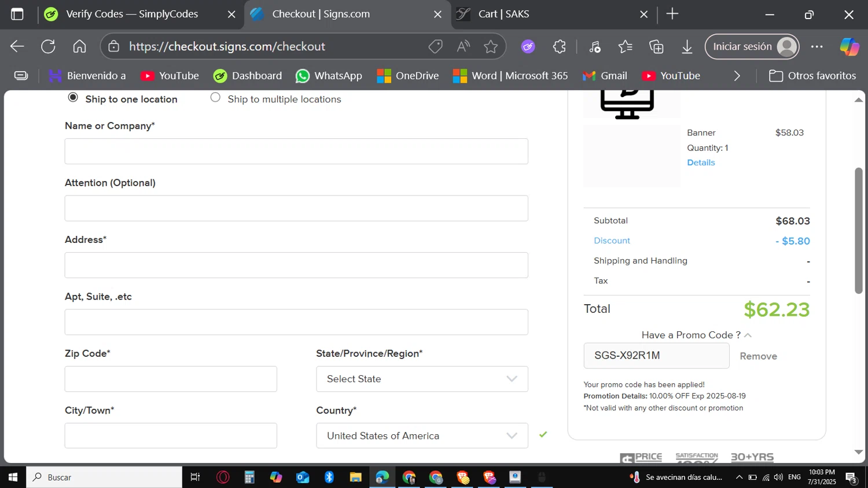Open the Gmail bookmark
This screenshot has height=488, width=868.
(605, 76)
